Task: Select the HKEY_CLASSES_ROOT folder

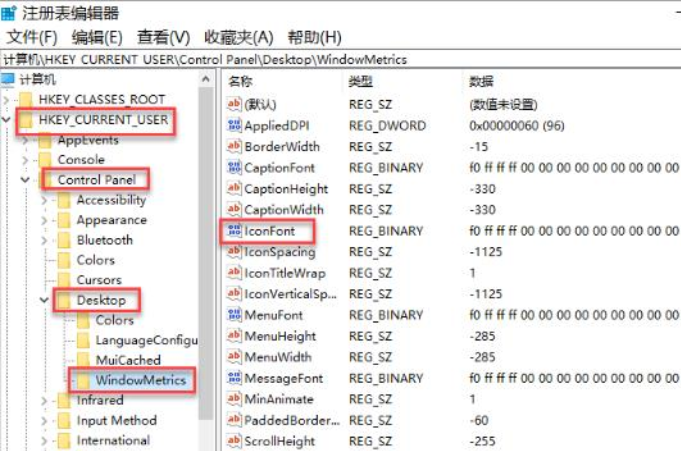Action: point(102,99)
